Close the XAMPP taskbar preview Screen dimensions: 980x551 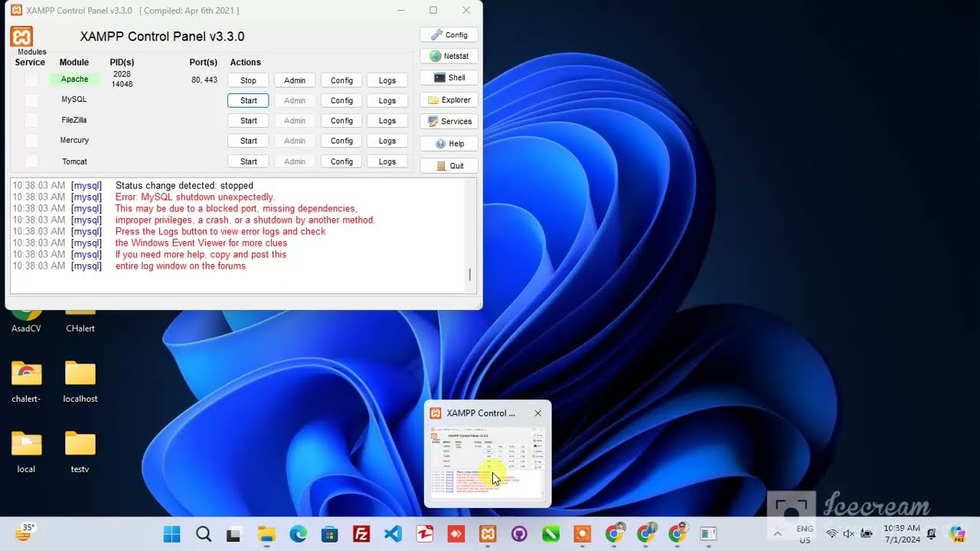[537, 413]
